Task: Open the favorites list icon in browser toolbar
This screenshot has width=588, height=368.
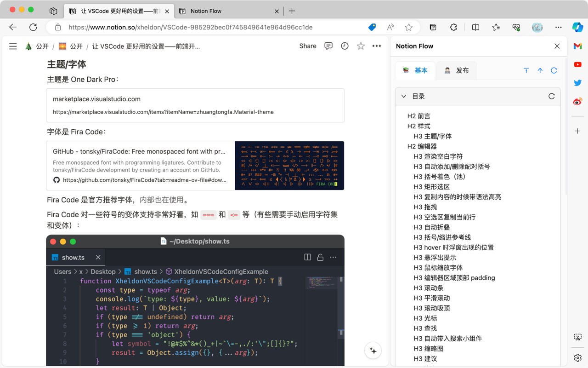Action: pyautogui.click(x=496, y=27)
